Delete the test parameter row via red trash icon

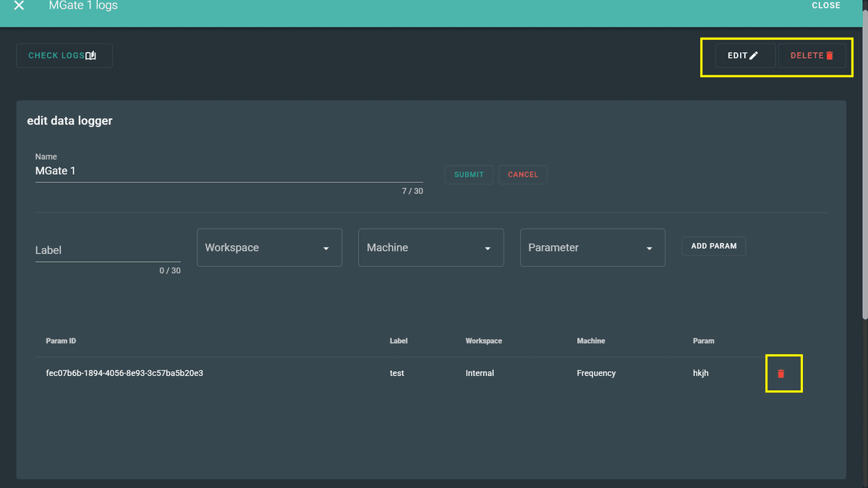tap(780, 374)
